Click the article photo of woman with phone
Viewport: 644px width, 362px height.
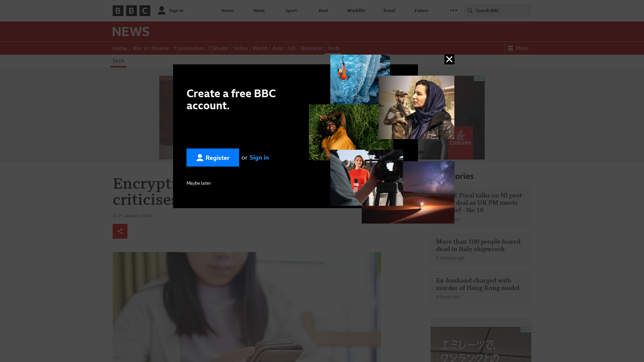pos(247,307)
